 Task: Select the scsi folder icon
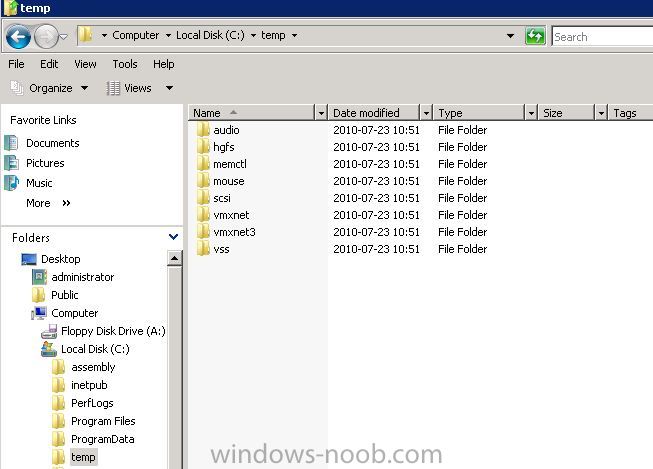click(203, 198)
